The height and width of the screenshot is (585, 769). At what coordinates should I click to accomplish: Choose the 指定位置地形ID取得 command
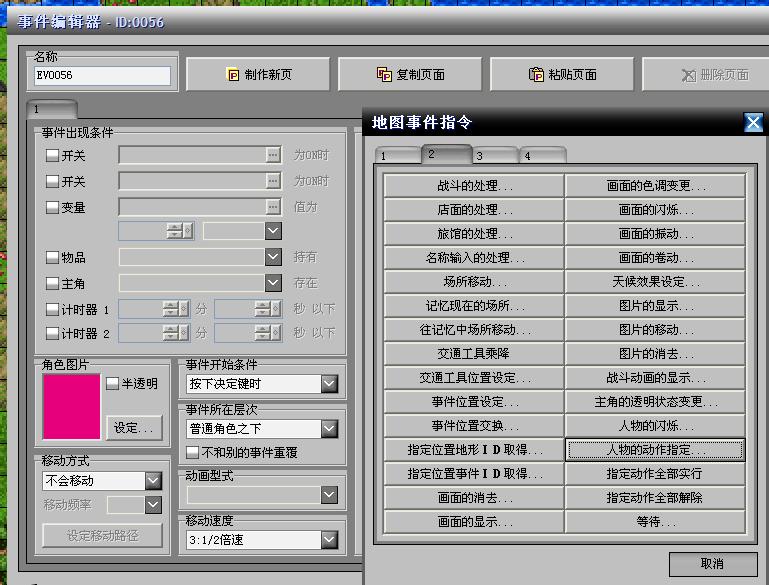coord(474,450)
